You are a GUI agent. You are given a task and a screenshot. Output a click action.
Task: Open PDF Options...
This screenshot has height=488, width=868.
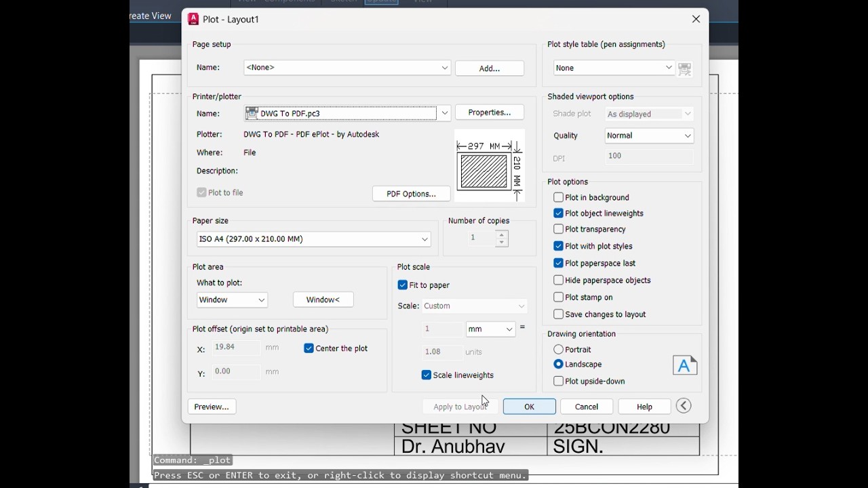click(412, 194)
